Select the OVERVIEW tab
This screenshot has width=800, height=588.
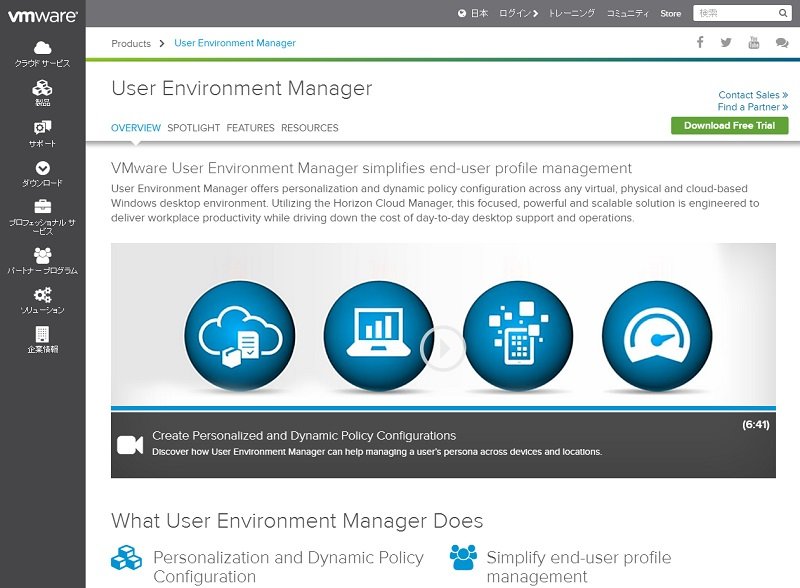(x=136, y=128)
